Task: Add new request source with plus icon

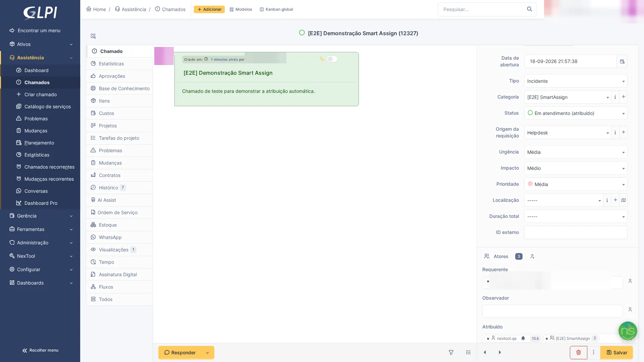Action: click(623, 132)
